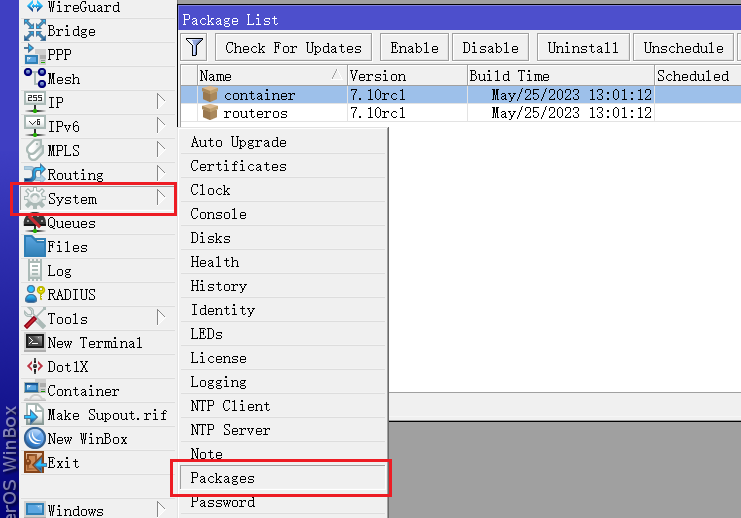
Task: Expand the Routing submenu arrow
Action: (160, 174)
